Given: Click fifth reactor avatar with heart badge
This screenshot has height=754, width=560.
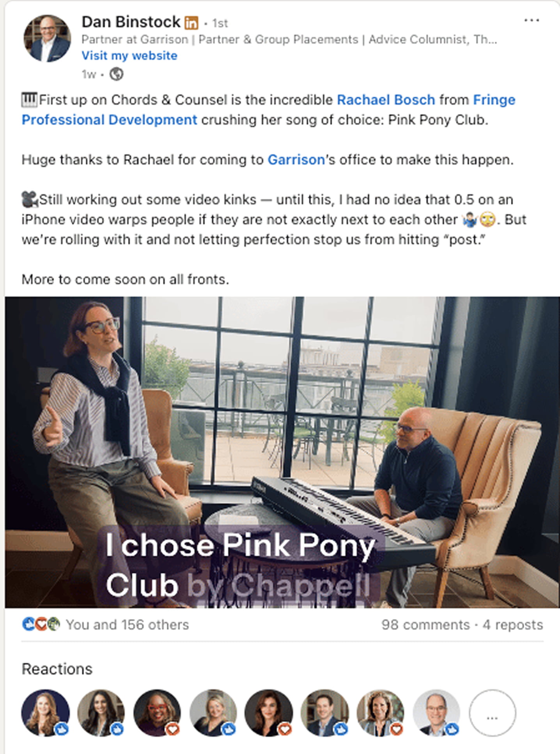Looking at the screenshot, I should tap(269, 713).
